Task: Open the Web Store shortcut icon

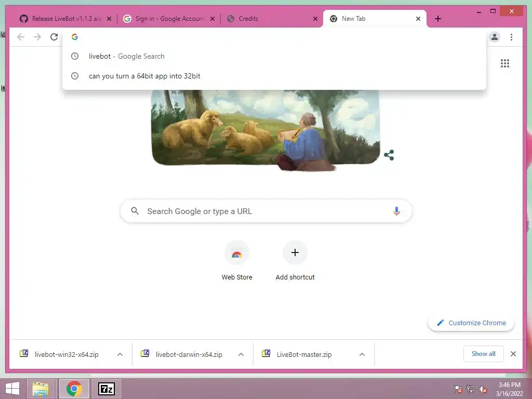Action: coord(237,253)
